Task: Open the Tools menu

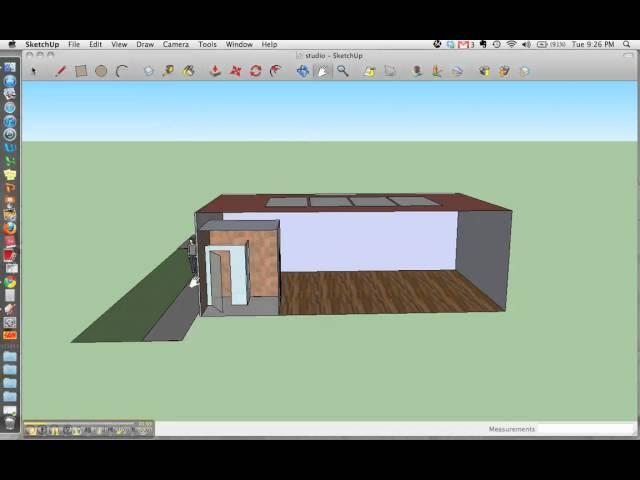Action: 207,44
